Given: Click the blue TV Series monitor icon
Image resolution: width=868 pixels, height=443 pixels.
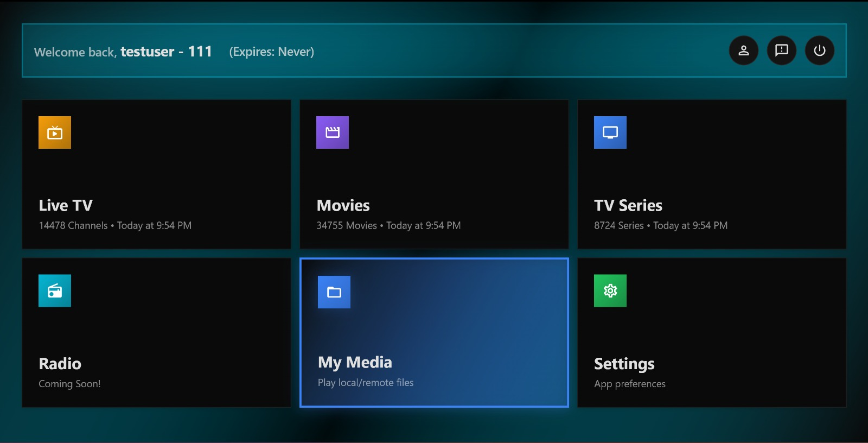Looking at the screenshot, I should (610, 132).
